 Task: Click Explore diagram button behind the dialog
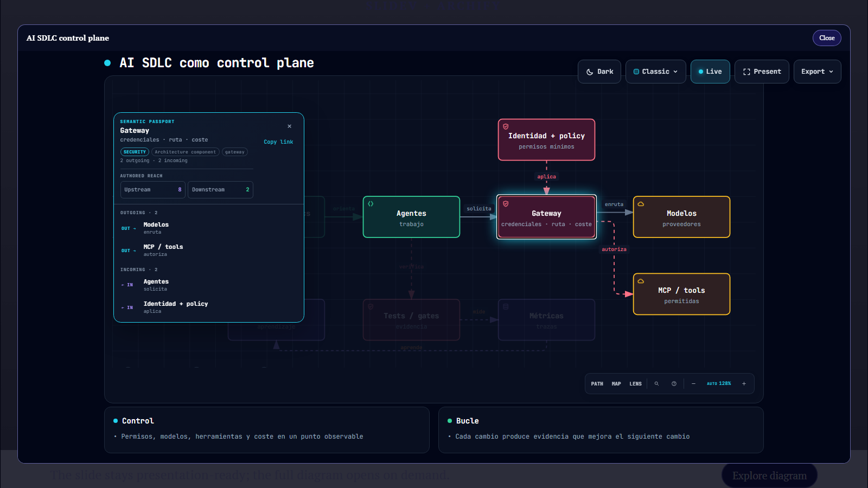click(x=769, y=476)
